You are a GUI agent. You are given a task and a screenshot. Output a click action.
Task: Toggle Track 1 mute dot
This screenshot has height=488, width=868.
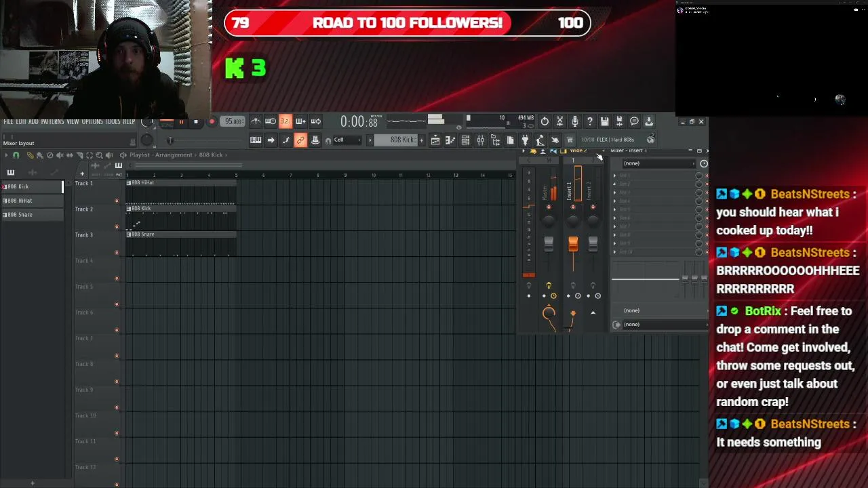click(x=117, y=201)
